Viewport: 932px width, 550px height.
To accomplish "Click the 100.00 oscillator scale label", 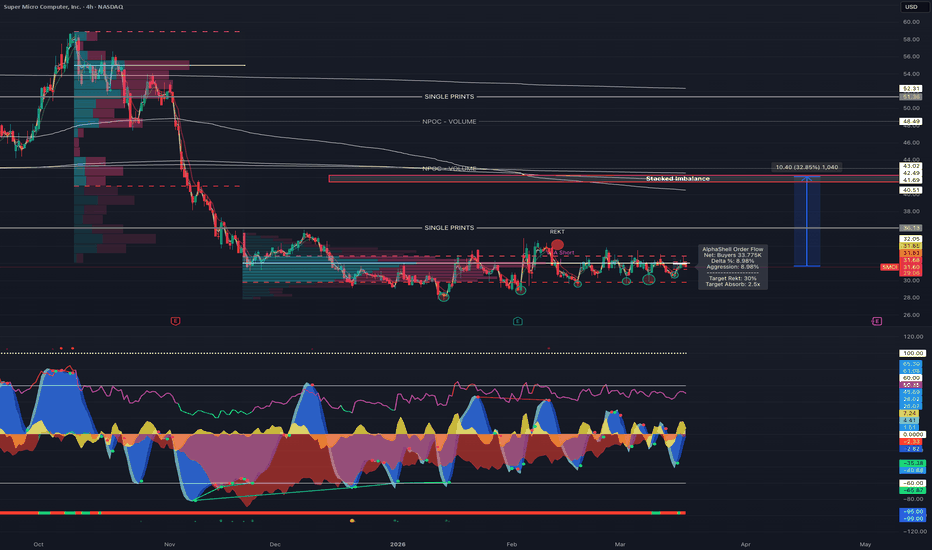I will tap(911, 353).
